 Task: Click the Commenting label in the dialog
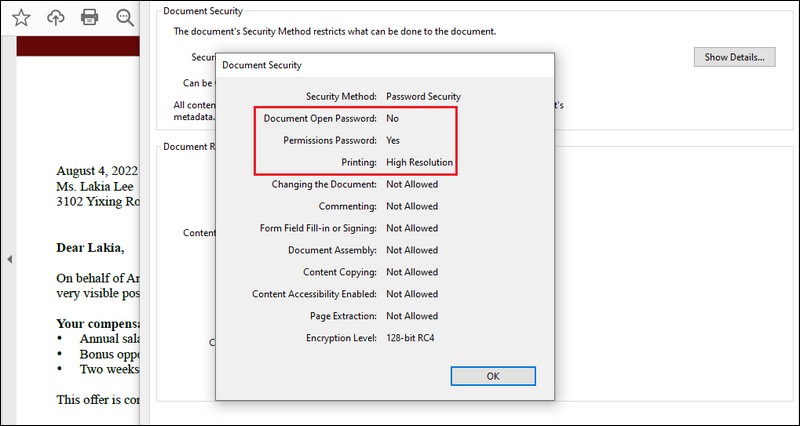pyautogui.click(x=346, y=206)
